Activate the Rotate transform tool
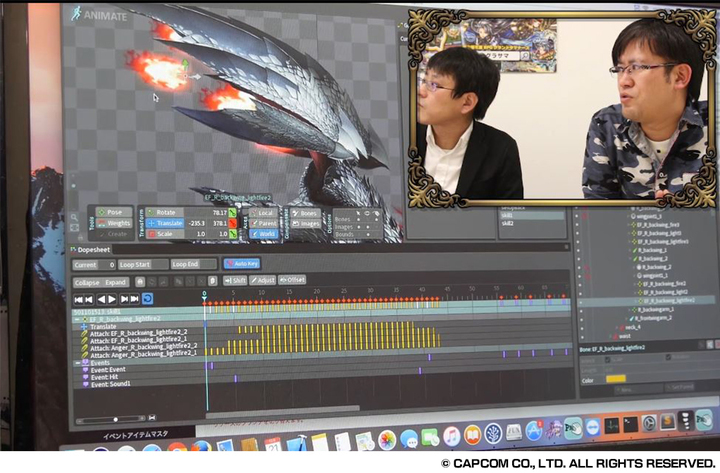 167,212
